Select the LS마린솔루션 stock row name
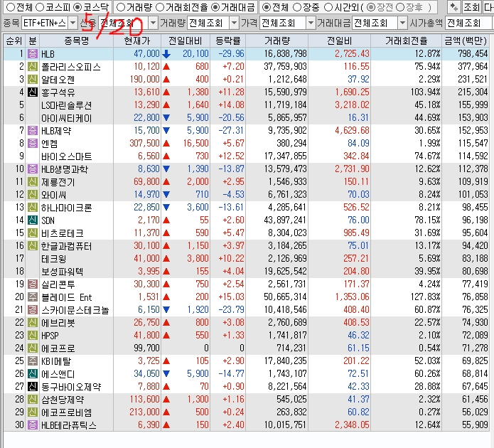This screenshot has width=494, height=448. 67,105
